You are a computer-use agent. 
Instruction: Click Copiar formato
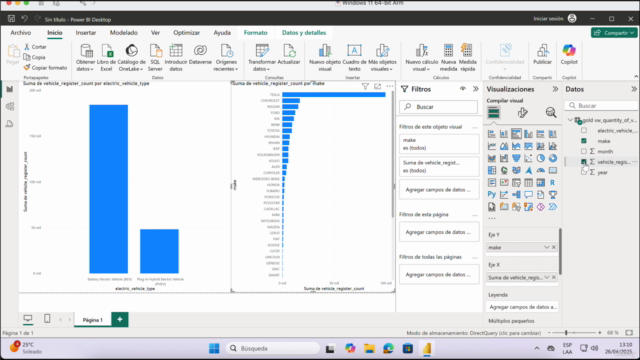(45, 68)
